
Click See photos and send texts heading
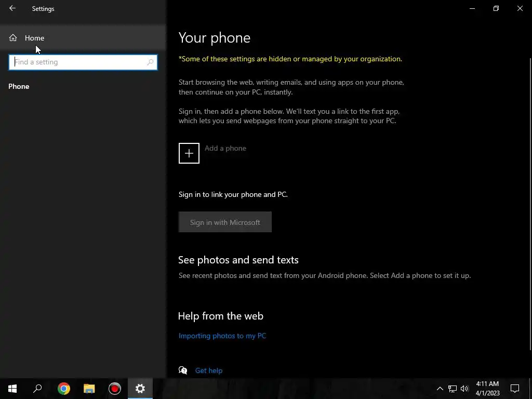238,260
